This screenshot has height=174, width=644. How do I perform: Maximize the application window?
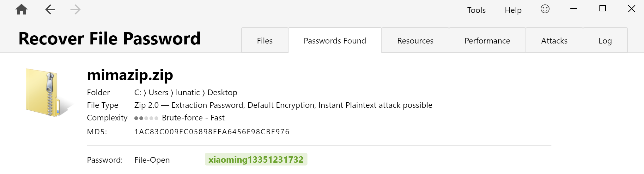point(603,9)
